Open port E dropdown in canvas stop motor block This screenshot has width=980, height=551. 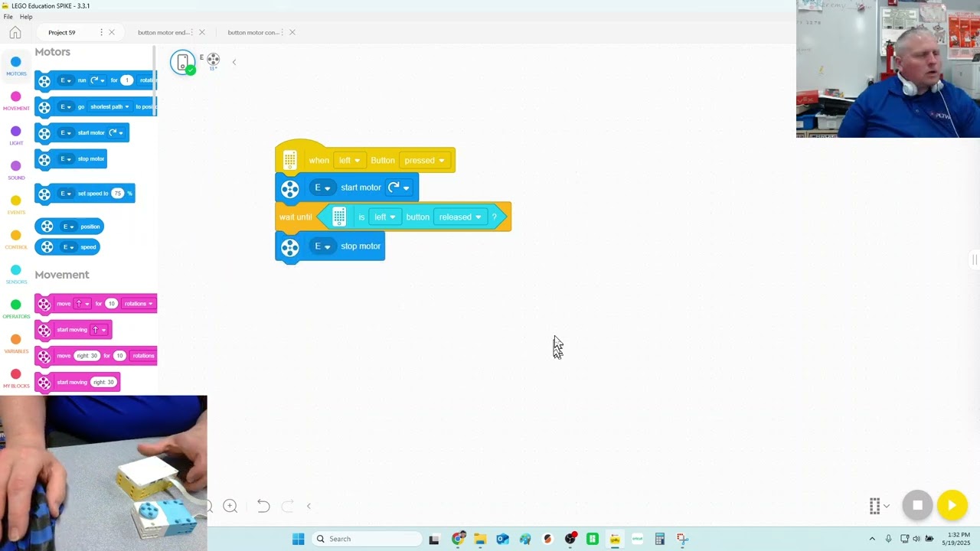pyautogui.click(x=323, y=246)
